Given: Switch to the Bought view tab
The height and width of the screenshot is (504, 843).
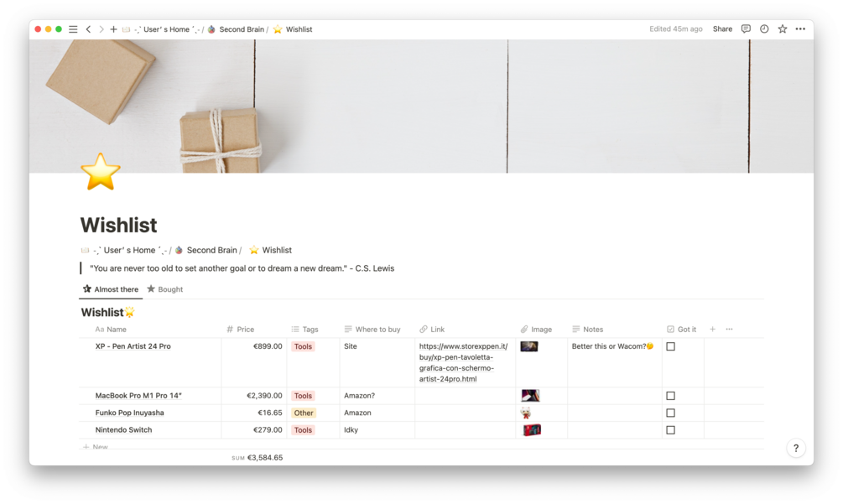Looking at the screenshot, I should click(165, 289).
